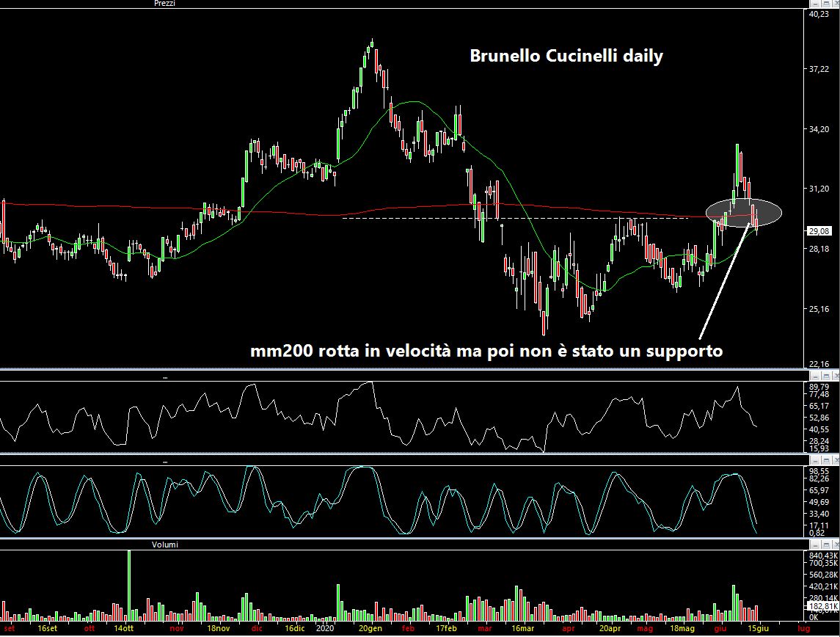This screenshot has height=637, width=840.
Task: Click the 22,16 price axis value
Action: (x=819, y=364)
